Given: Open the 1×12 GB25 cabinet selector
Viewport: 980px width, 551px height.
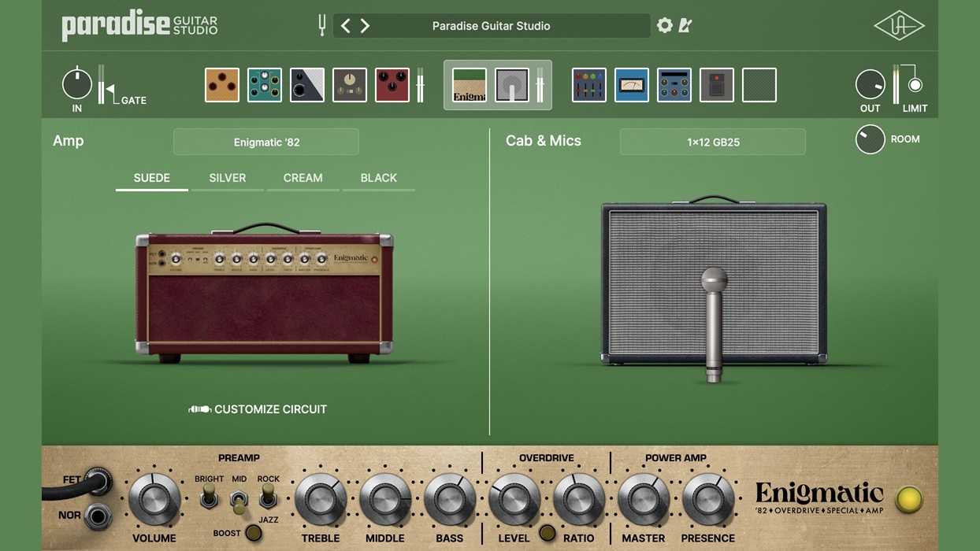Looking at the screenshot, I should coord(713,142).
